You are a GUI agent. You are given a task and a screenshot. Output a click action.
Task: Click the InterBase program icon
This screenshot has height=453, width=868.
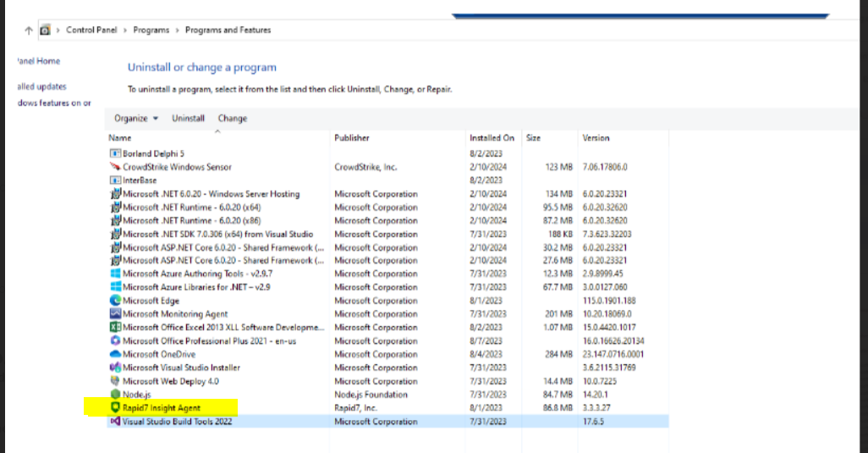click(115, 180)
